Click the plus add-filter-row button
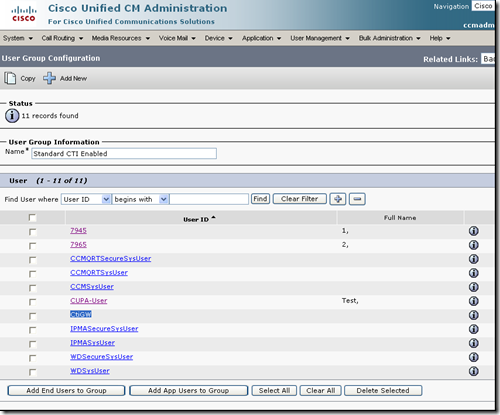The width and height of the screenshot is (500, 415). click(338, 199)
